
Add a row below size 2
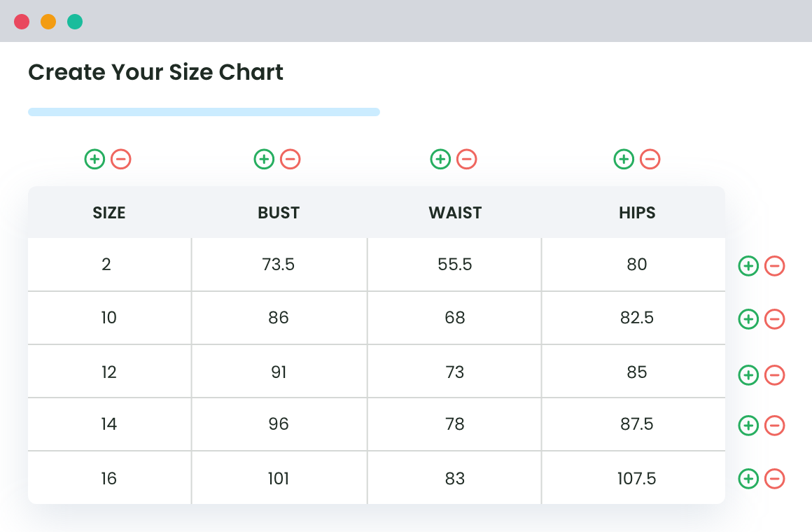pyautogui.click(x=748, y=265)
